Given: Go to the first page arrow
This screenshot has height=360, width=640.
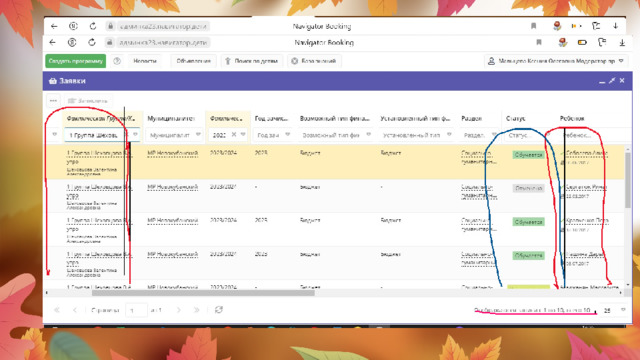Looking at the screenshot, I should 57,310.
